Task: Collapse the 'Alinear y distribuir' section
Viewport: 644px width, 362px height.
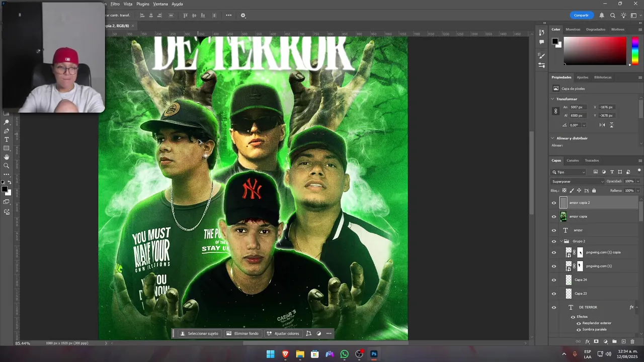Action: click(x=553, y=138)
